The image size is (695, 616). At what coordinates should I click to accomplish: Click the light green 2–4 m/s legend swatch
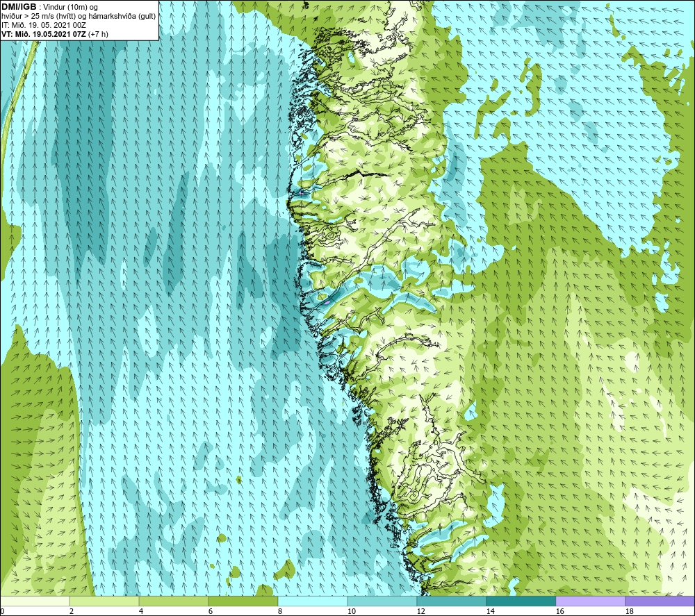[104, 601]
